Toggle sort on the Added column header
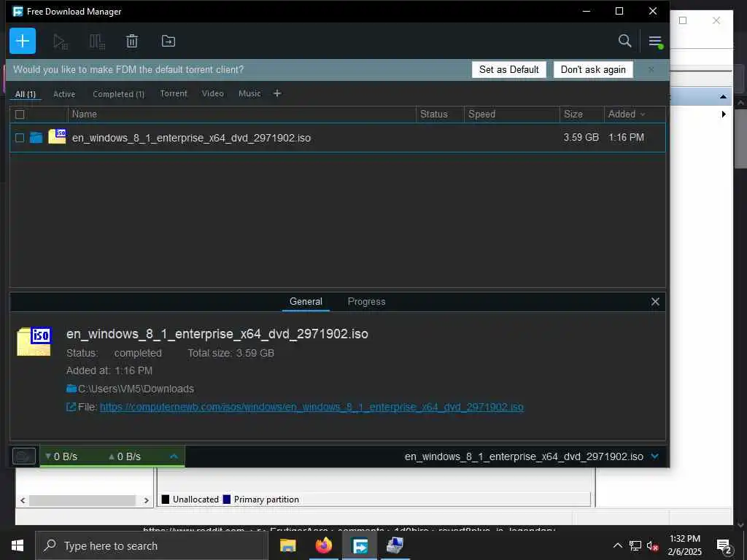This screenshot has height=560, width=747. pos(635,114)
